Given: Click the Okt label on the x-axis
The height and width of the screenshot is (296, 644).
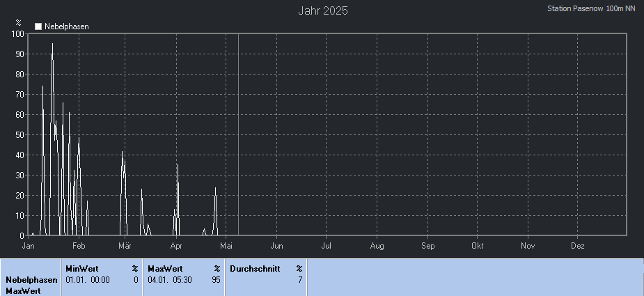Looking at the screenshot, I should [x=477, y=247].
